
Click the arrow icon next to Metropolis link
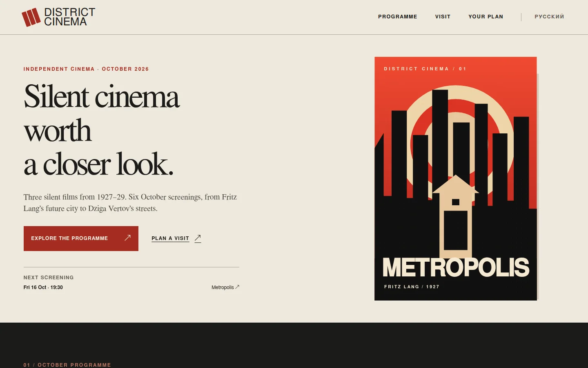point(237,287)
